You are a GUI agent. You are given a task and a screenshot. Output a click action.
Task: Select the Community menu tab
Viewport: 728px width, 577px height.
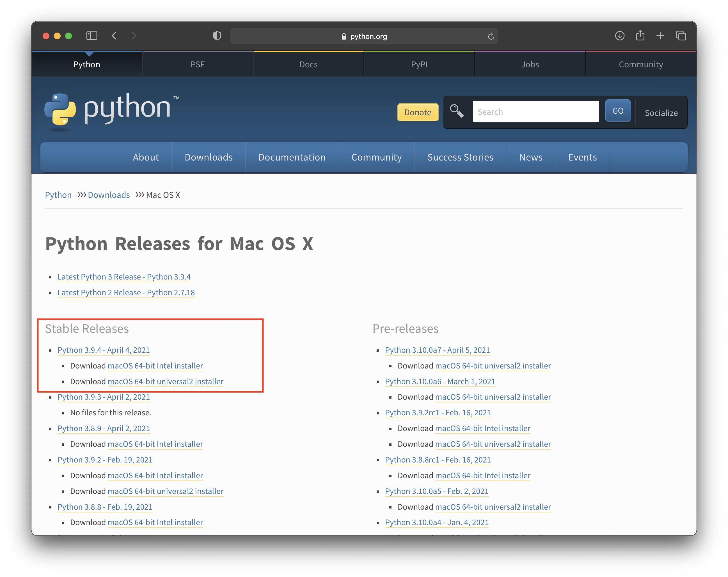click(x=376, y=157)
